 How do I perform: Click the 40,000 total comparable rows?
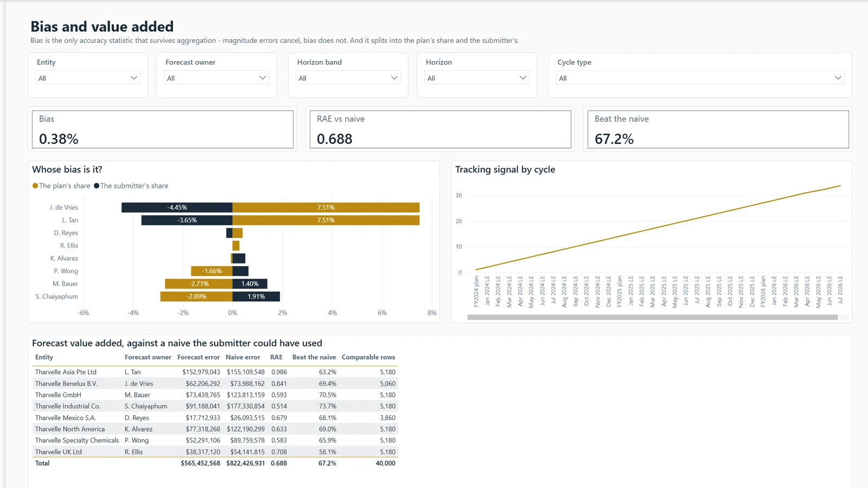pos(386,463)
